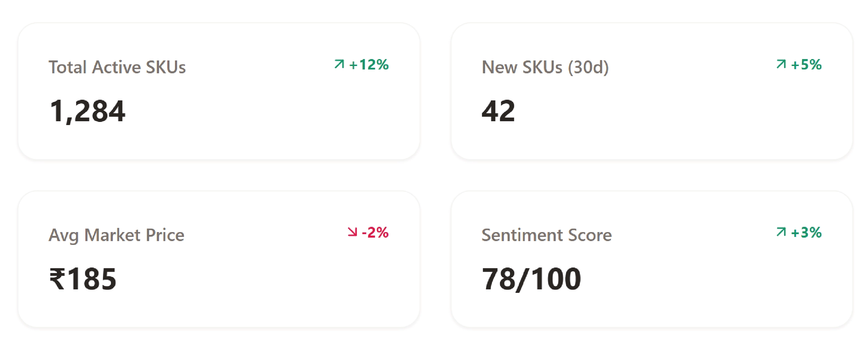This screenshot has height=346, width=868.
Task: Click the Avg Market Price label
Action: [x=117, y=235]
